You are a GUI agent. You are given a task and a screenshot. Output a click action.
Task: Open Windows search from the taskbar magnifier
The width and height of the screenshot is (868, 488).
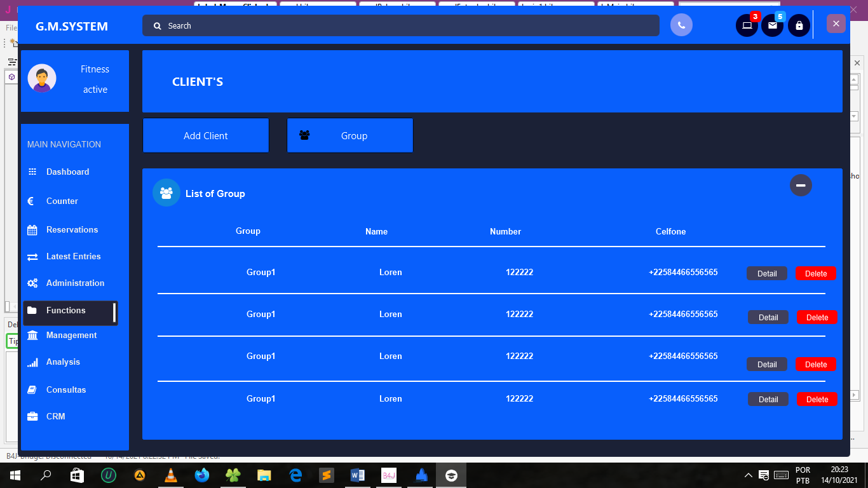46,475
